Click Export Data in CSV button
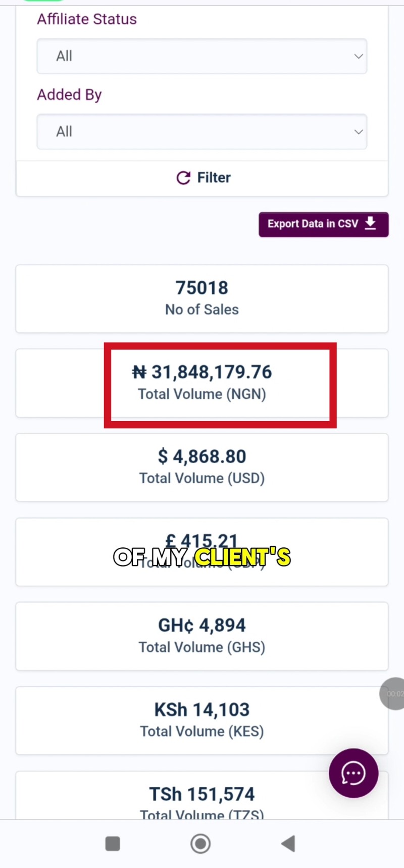The height and width of the screenshot is (868, 404). pos(324,224)
